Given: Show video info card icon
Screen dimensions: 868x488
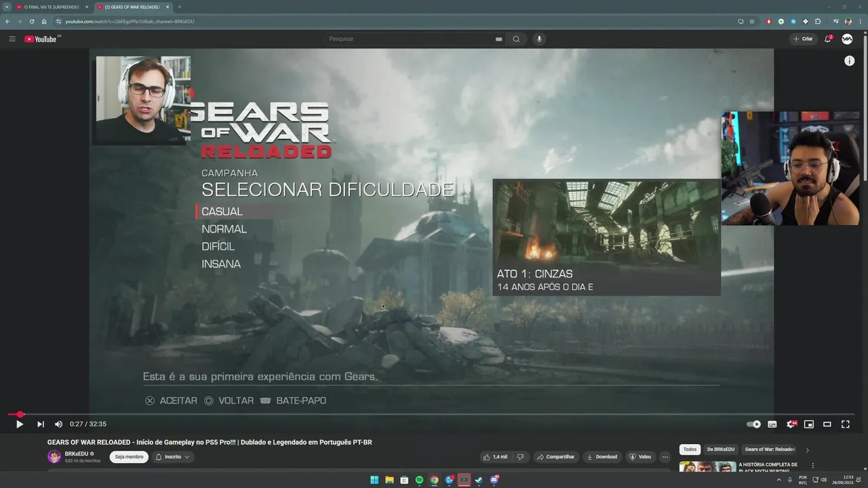Looking at the screenshot, I should [x=849, y=61].
